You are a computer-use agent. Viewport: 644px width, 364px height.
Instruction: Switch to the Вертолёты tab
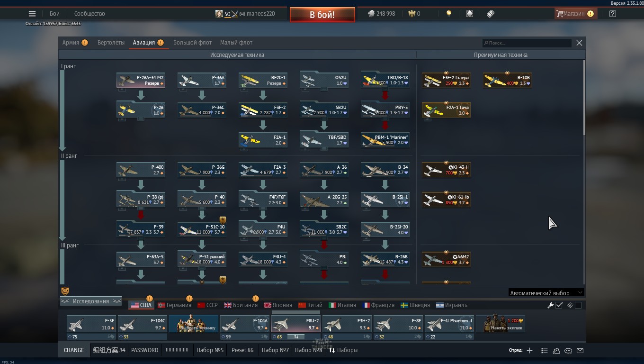pos(111,43)
